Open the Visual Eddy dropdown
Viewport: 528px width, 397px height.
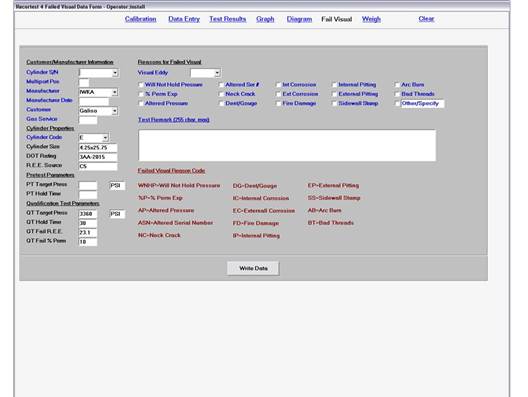[217, 73]
